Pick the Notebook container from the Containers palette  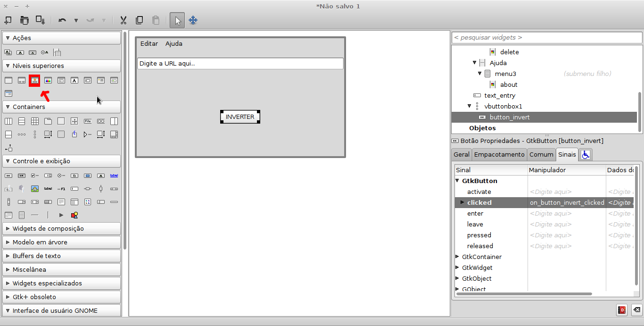pos(48,121)
